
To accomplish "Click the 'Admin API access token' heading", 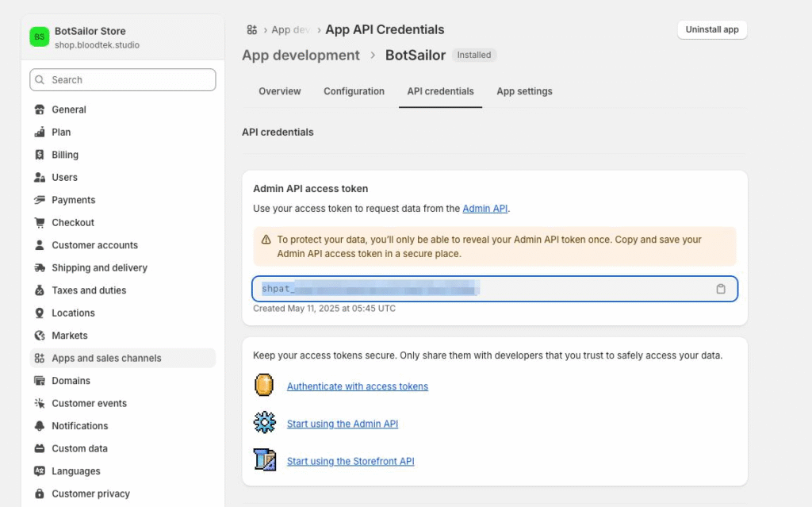I will 311,189.
